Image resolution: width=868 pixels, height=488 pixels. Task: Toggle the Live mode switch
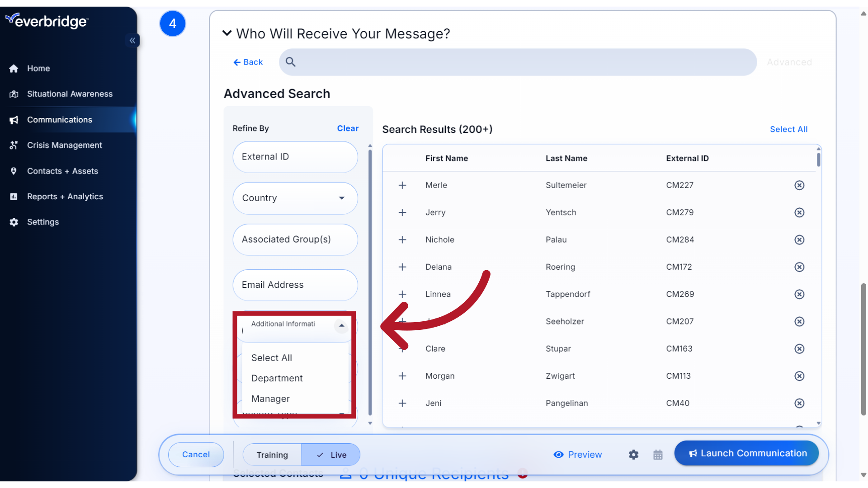coord(331,454)
